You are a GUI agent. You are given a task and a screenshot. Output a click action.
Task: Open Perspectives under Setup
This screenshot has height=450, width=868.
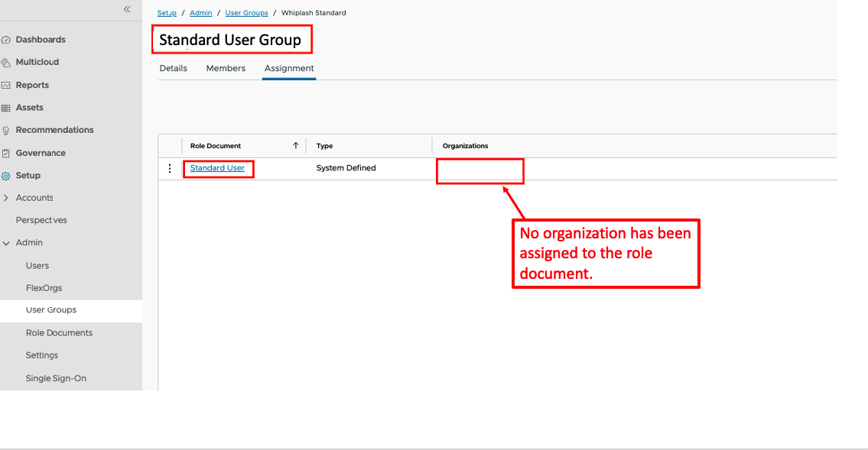41,220
